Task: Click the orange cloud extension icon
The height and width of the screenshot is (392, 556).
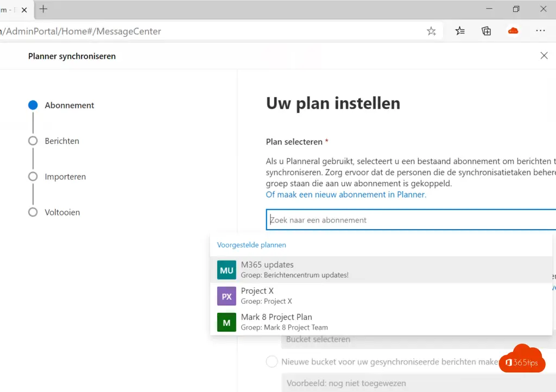Action: tap(513, 31)
